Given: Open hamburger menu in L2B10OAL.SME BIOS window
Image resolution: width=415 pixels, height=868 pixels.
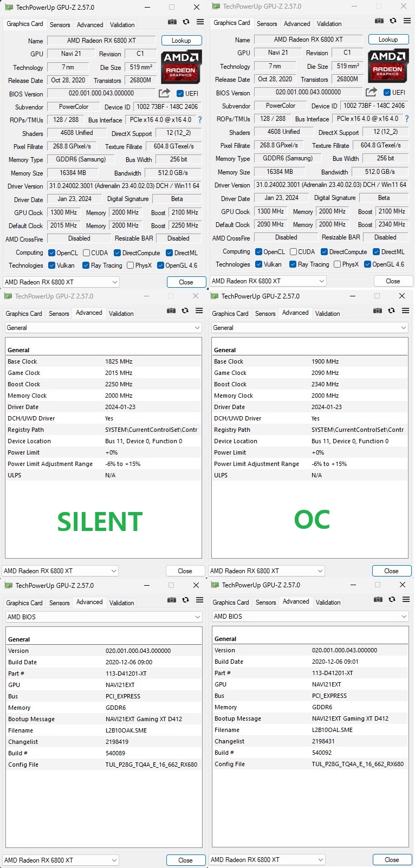Looking at the screenshot, I should click(x=406, y=599).
